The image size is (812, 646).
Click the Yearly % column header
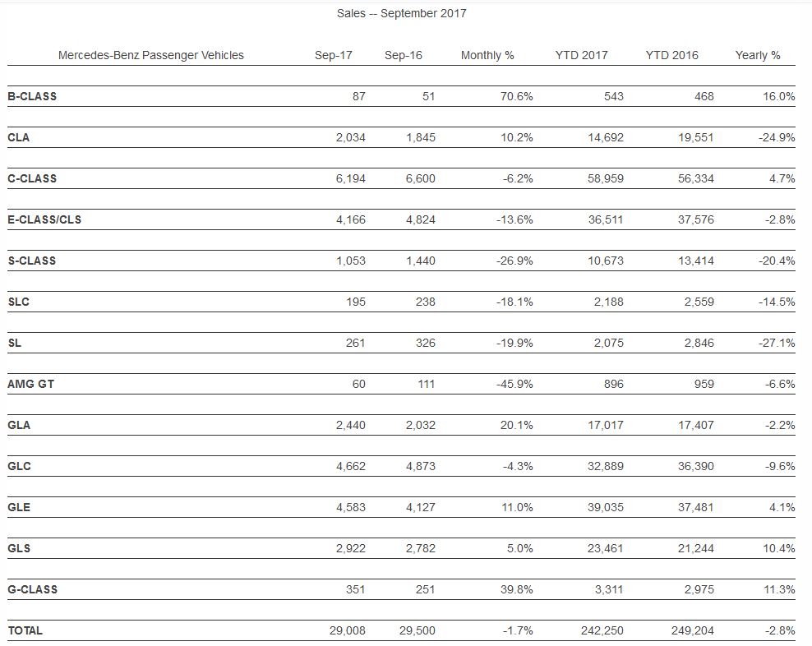click(x=757, y=55)
